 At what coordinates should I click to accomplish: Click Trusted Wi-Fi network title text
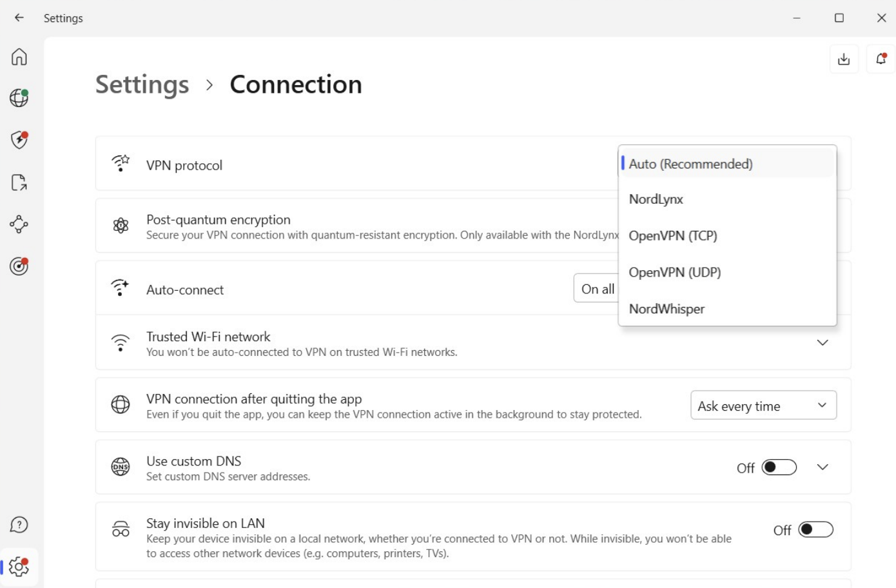click(x=208, y=337)
